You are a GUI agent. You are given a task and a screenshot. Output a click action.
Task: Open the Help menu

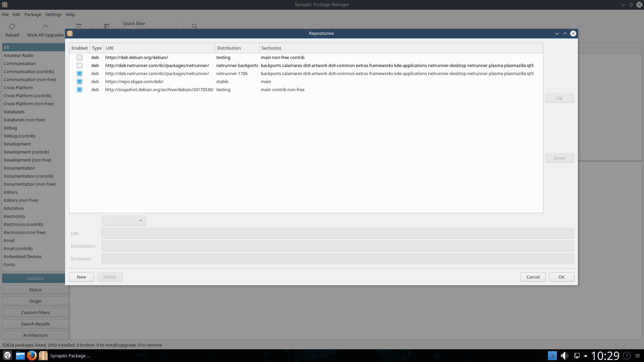pyautogui.click(x=70, y=14)
